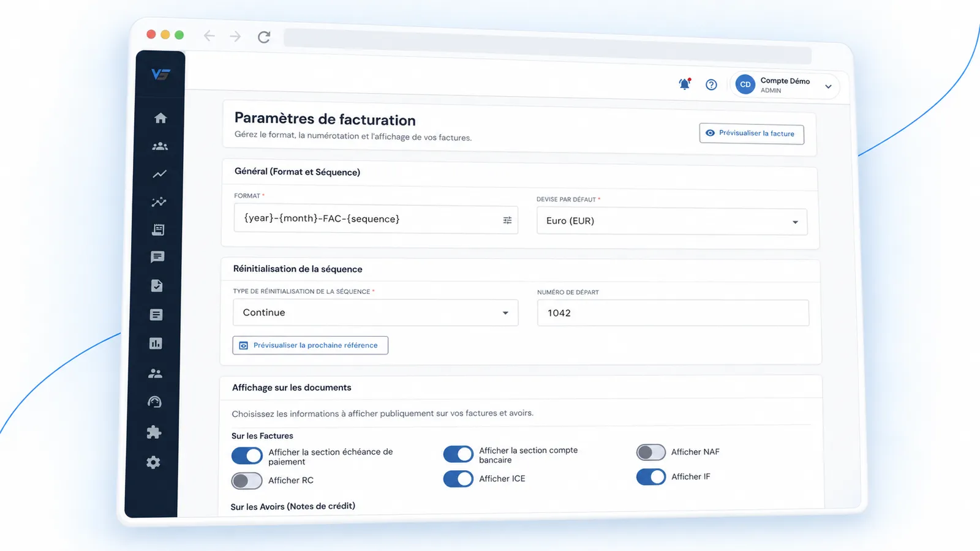Image resolution: width=980 pixels, height=551 pixels.
Task: Click the browser reload button
Action: (264, 37)
